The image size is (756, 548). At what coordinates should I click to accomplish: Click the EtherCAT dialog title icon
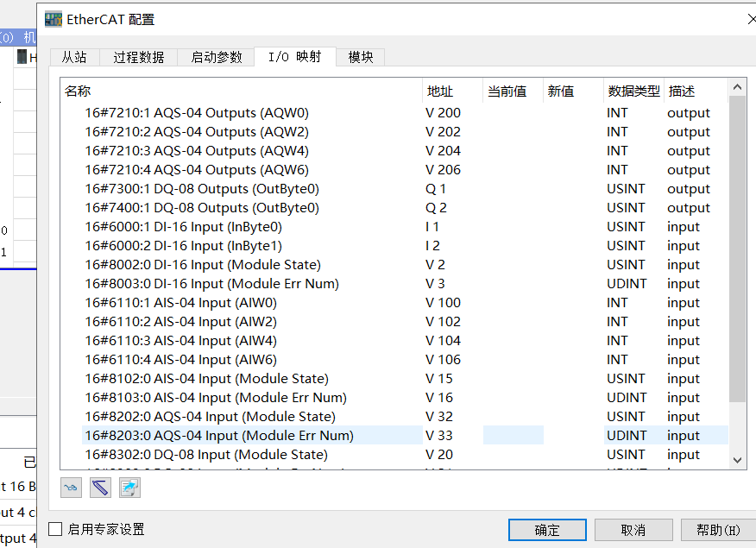[x=54, y=19]
